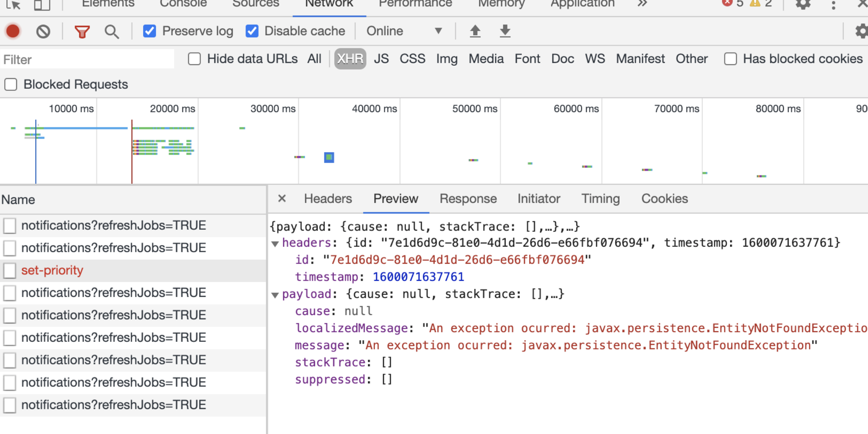Import HAR file using upload icon

(475, 31)
